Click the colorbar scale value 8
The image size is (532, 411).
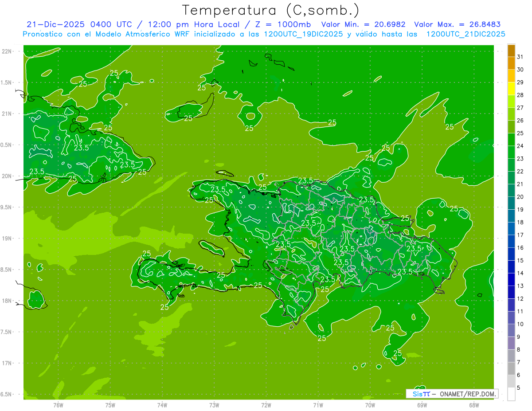[x=519, y=350]
